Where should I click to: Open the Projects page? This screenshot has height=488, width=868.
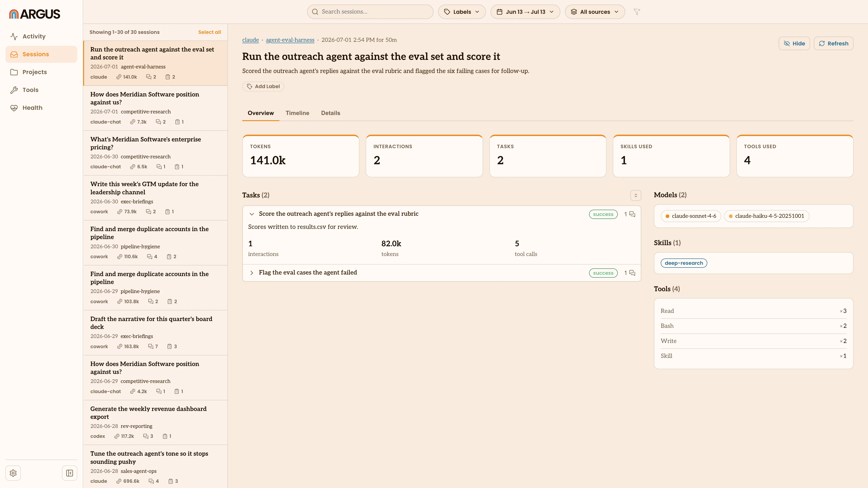tap(41, 72)
